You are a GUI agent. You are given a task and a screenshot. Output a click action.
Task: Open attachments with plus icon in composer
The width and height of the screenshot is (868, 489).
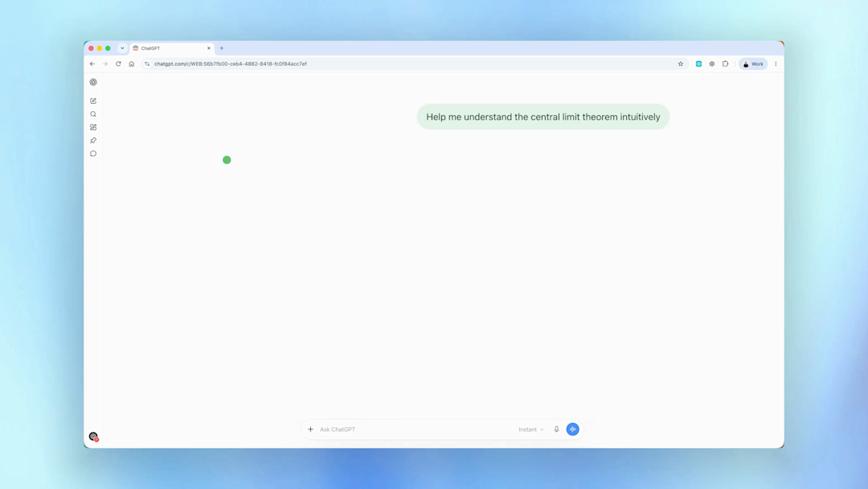[310, 429]
